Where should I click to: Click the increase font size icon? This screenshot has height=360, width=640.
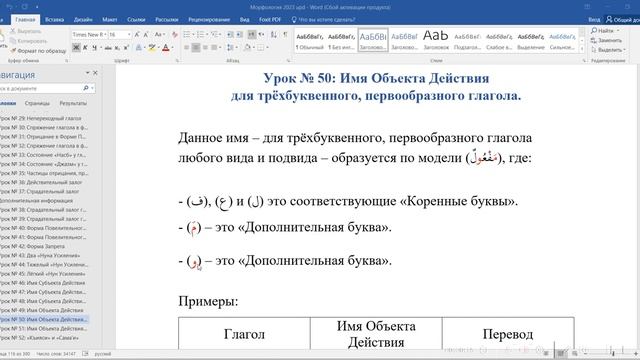(137, 35)
